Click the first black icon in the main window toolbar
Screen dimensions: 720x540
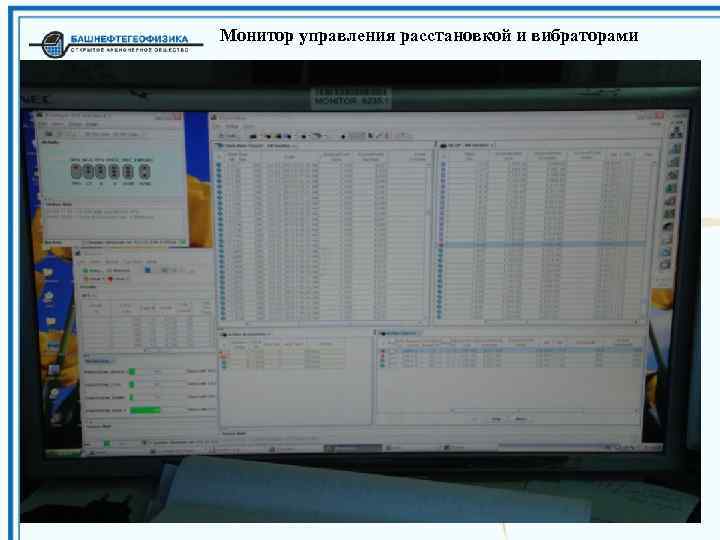253,136
